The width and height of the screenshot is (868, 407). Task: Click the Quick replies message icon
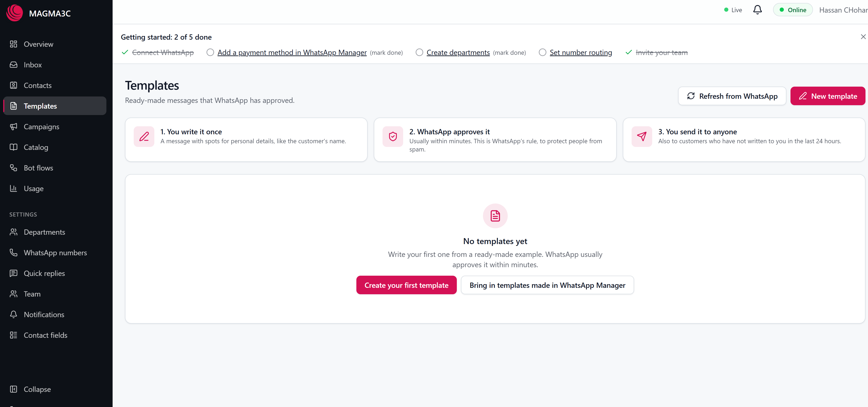click(14, 273)
